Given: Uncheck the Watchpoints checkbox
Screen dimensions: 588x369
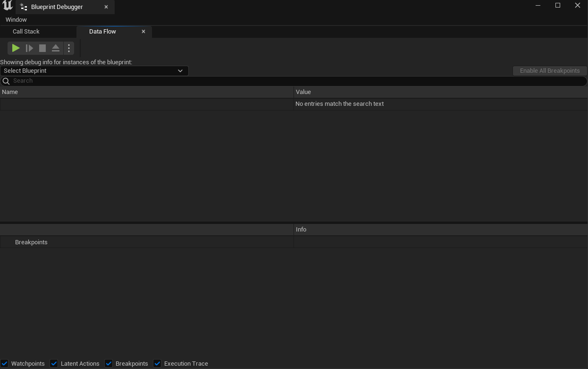Looking at the screenshot, I should (x=4, y=363).
